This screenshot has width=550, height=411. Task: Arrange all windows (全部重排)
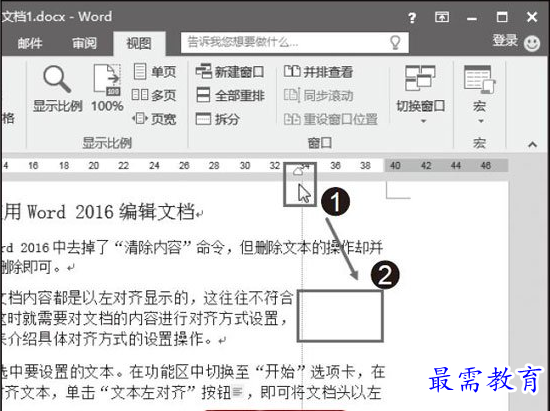pyautogui.click(x=230, y=95)
